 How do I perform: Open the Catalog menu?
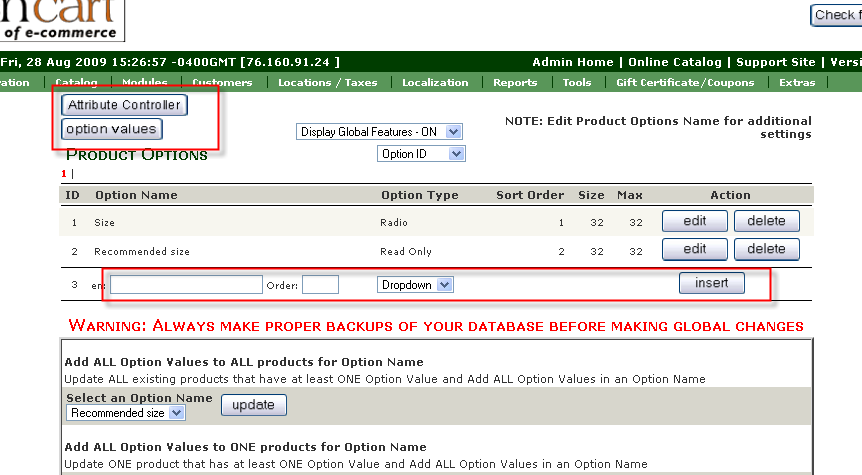click(76, 83)
